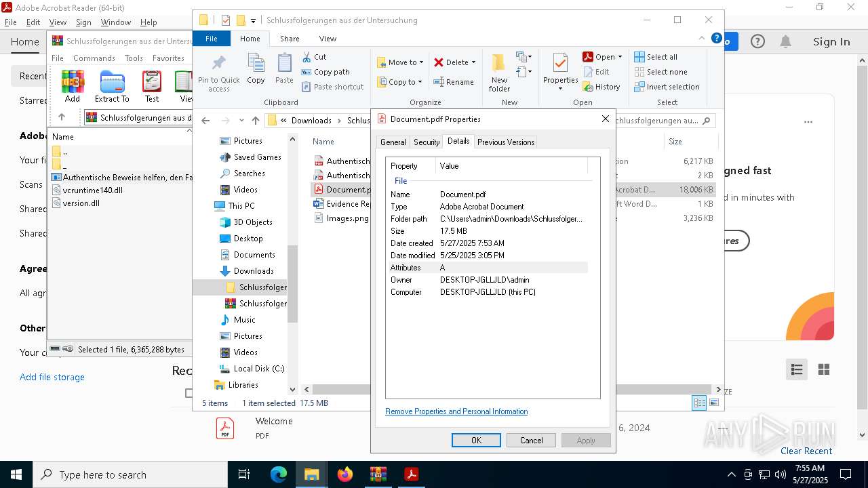
Task: Switch to the General properties tab
Action: click(393, 142)
